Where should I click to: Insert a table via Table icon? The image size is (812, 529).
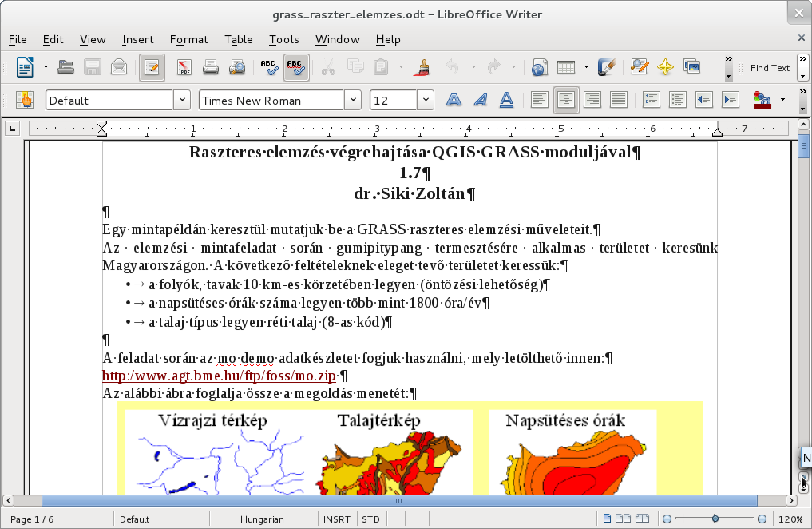point(566,67)
